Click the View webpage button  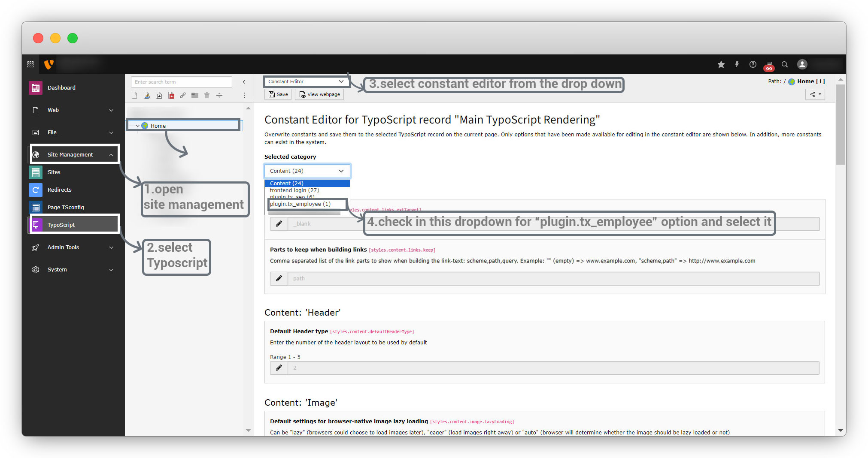(319, 94)
